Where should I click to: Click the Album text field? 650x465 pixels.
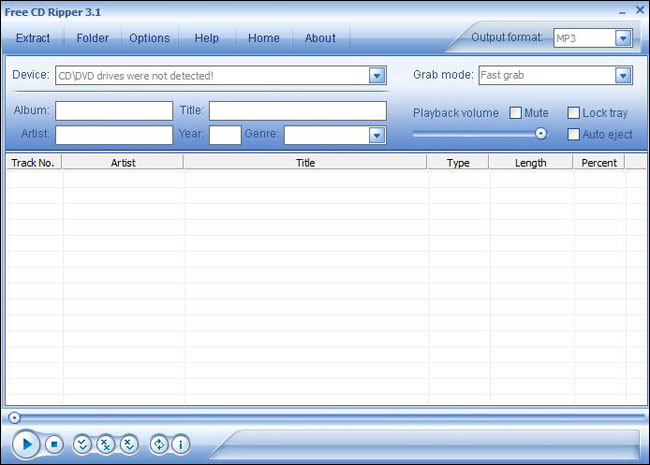114,111
